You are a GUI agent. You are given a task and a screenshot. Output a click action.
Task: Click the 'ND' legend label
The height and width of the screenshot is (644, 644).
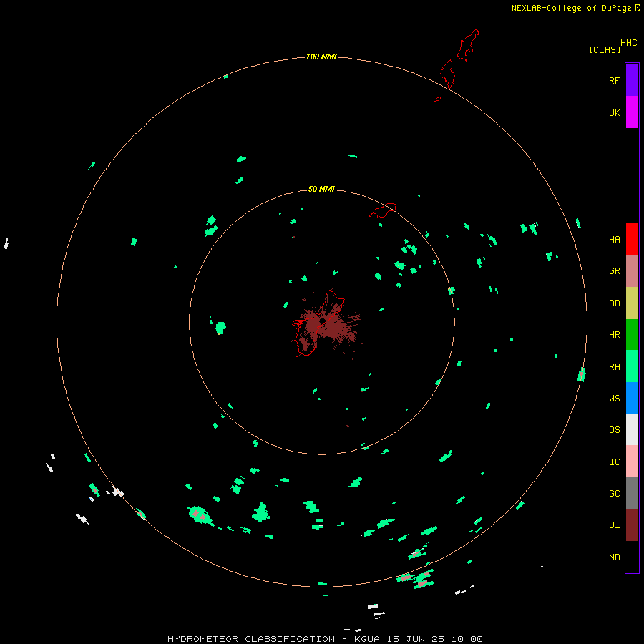point(614,557)
